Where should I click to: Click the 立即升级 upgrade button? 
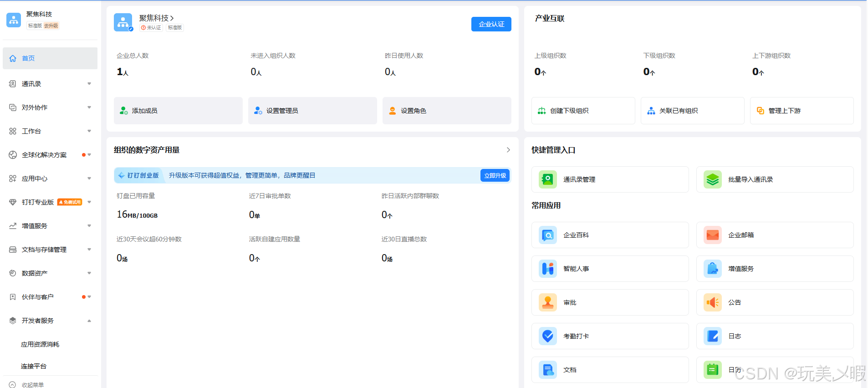coord(495,175)
